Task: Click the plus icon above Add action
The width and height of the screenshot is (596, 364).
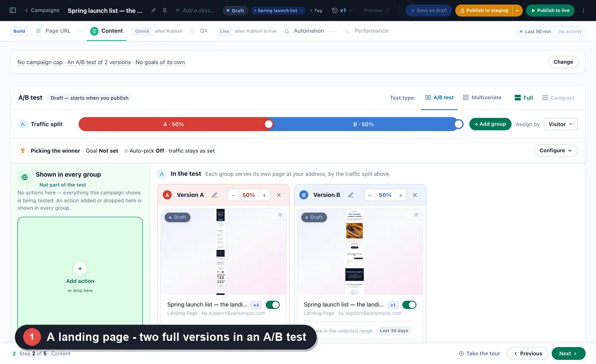Action: pyautogui.click(x=80, y=268)
